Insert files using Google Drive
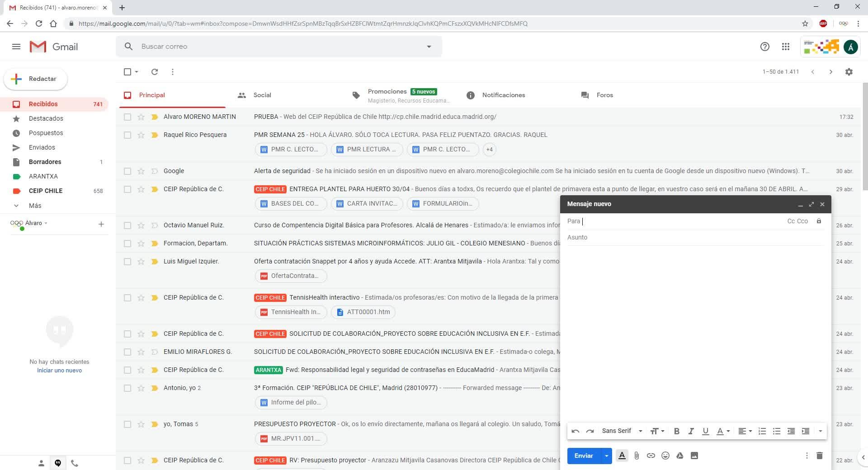 click(680, 456)
